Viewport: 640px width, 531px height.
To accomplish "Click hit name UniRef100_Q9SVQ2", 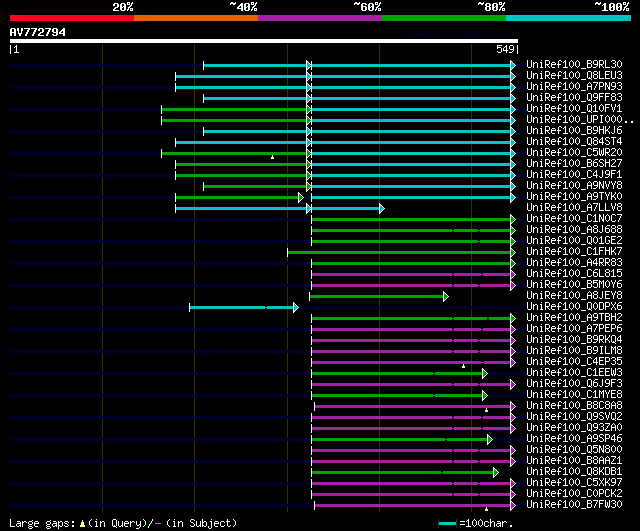I will coord(574,417).
